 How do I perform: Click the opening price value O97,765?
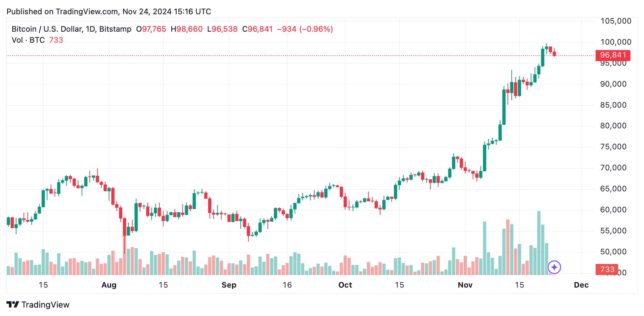click(151, 29)
